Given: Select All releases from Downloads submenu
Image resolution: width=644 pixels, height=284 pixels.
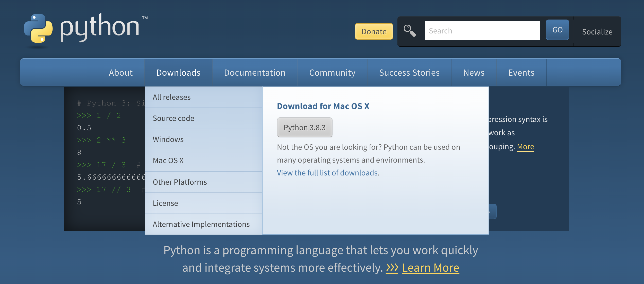Looking at the screenshot, I should [x=171, y=97].
